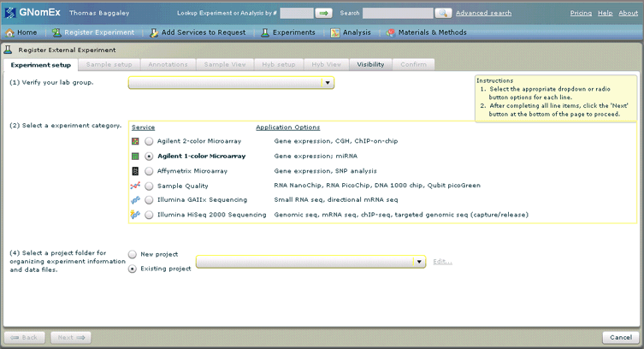Screen dimensions: 644x349
Task: Switch to the Sample View tab
Action: [225, 64]
